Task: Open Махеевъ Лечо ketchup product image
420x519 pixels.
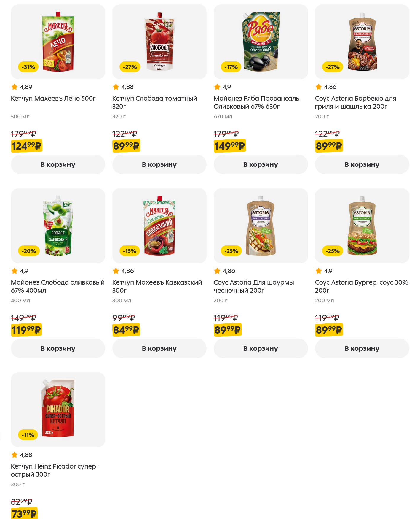Action: pos(58,42)
